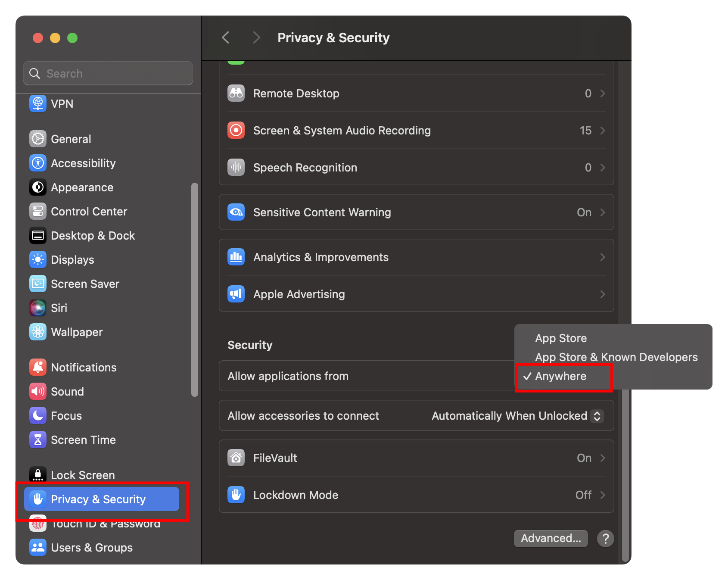The height and width of the screenshot is (580, 728).
Task: Select the App Store option
Action: pos(560,338)
